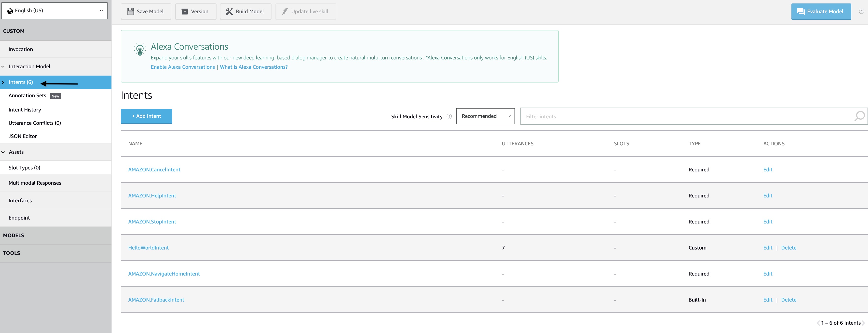Click the search magnifier icon
The width and height of the screenshot is (868, 333).
(x=860, y=116)
